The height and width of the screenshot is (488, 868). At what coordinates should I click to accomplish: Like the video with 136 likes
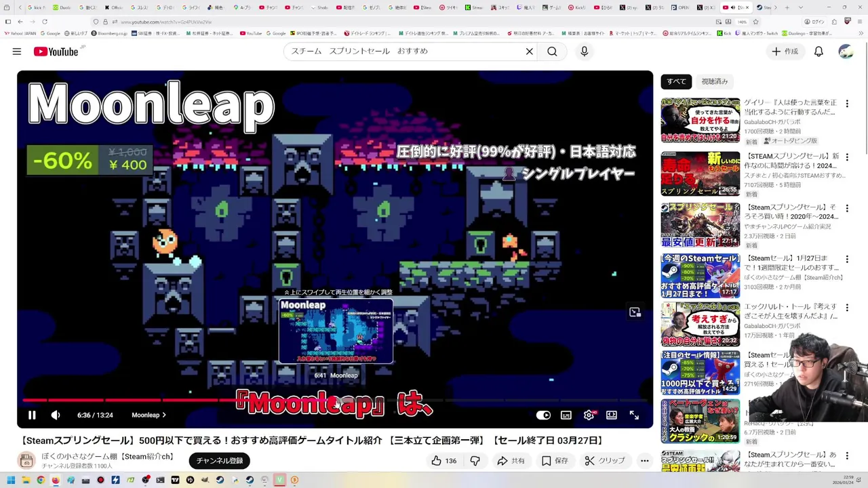[443, 461]
